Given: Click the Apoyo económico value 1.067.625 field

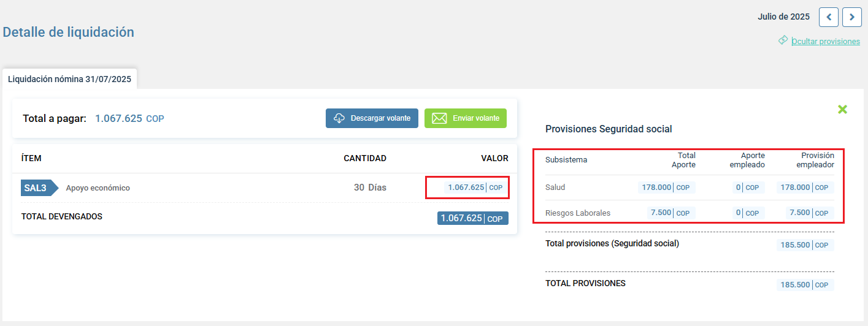Looking at the screenshot, I should tap(476, 188).
